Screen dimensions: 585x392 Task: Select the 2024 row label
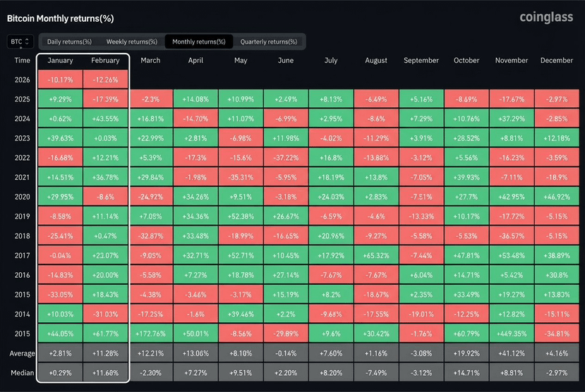click(x=22, y=119)
